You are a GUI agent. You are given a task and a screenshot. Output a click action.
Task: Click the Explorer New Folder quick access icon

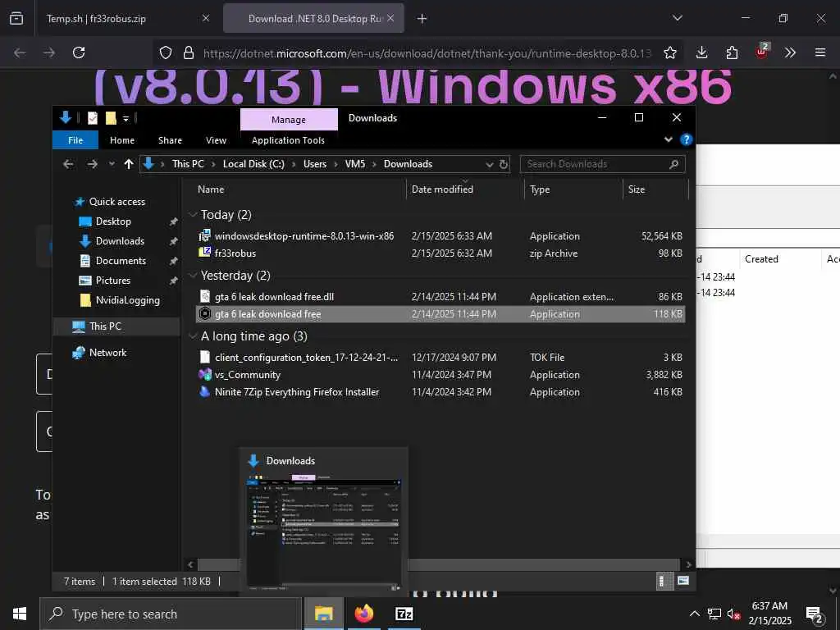[x=111, y=118]
